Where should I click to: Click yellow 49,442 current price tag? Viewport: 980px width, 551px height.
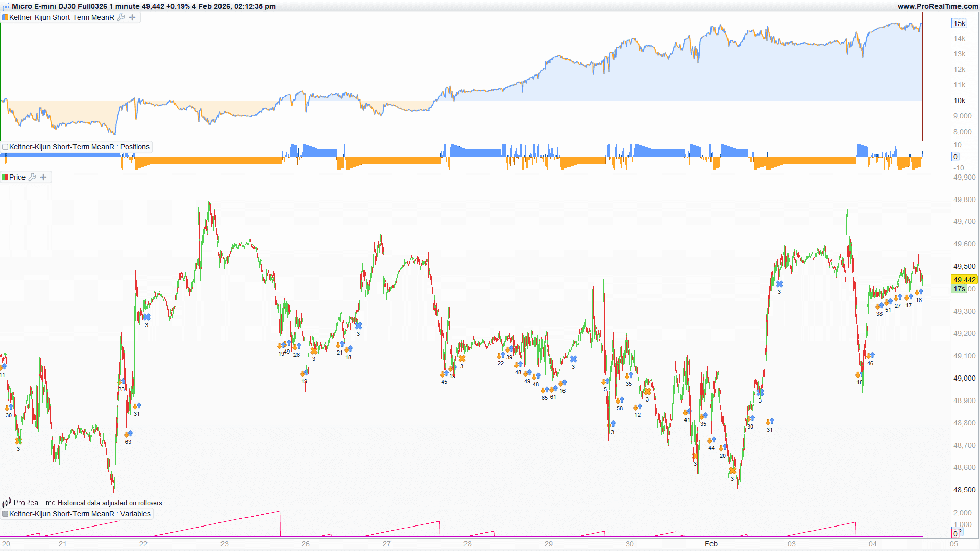tap(964, 280)
